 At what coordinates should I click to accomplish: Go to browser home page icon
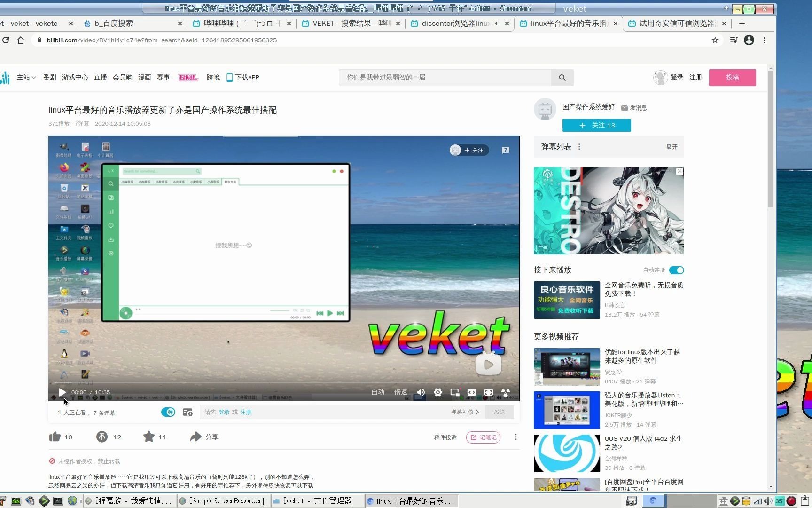(x=21, y=40)
